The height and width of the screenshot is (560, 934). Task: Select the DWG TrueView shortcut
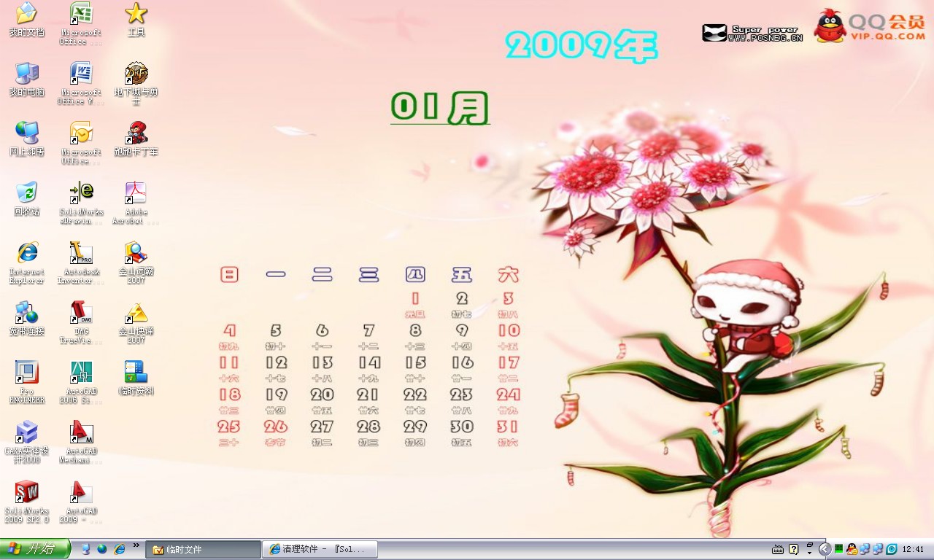pyautogui.click(x=81, y=323)
